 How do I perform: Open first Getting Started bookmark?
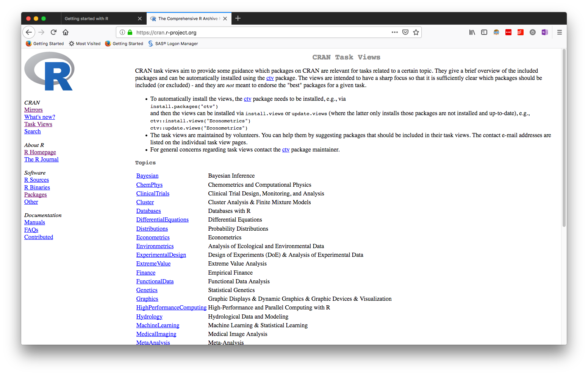(45, 44)
